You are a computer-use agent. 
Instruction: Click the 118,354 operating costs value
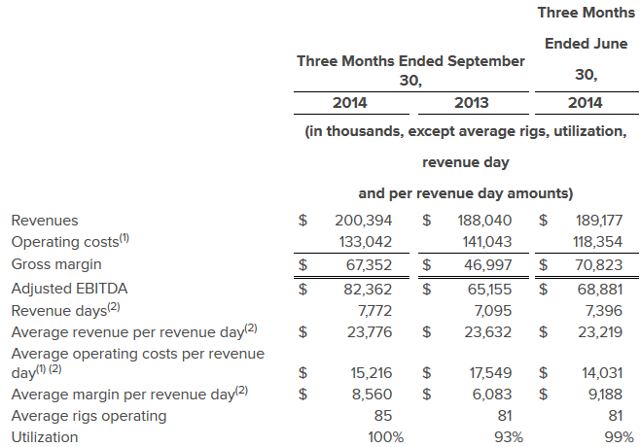point(598,242)
